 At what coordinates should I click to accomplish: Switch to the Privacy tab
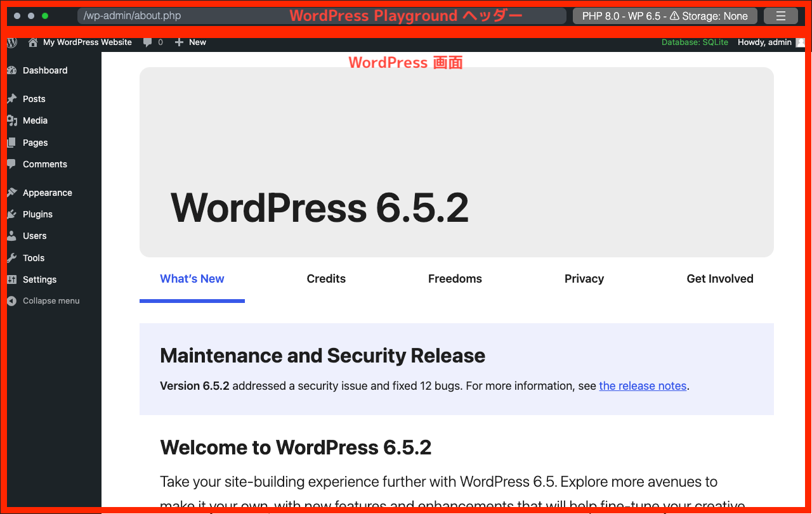coord(584,279)
